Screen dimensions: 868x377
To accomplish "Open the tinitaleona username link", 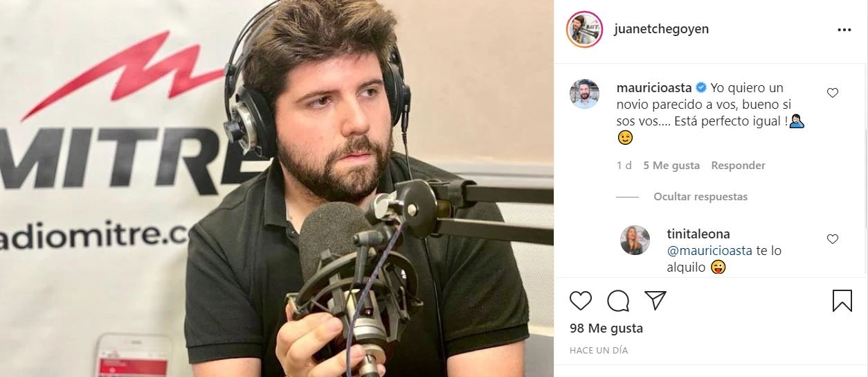I will click(x=698, y=234).
